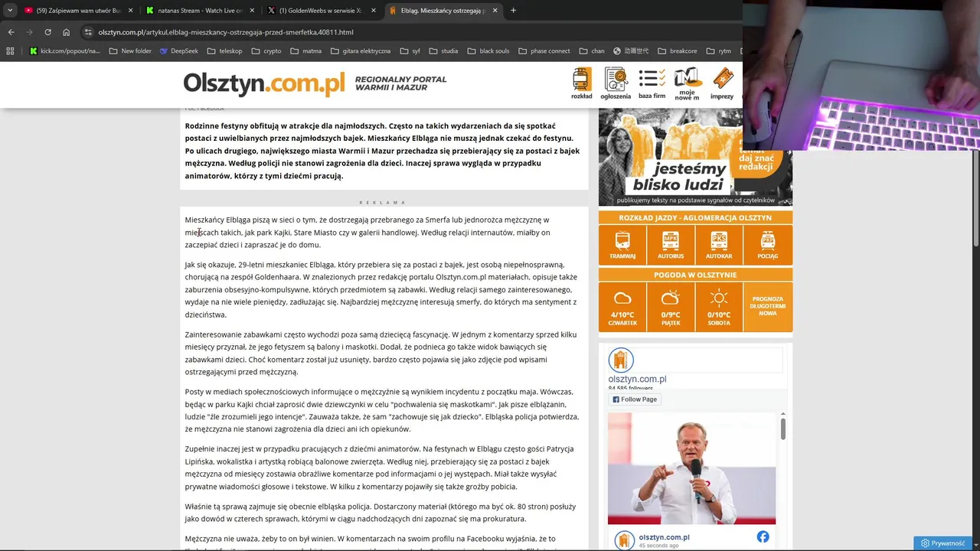Click the Facebook widget page avatar
This screenshot has height=551, width=980.
[621, 360]
